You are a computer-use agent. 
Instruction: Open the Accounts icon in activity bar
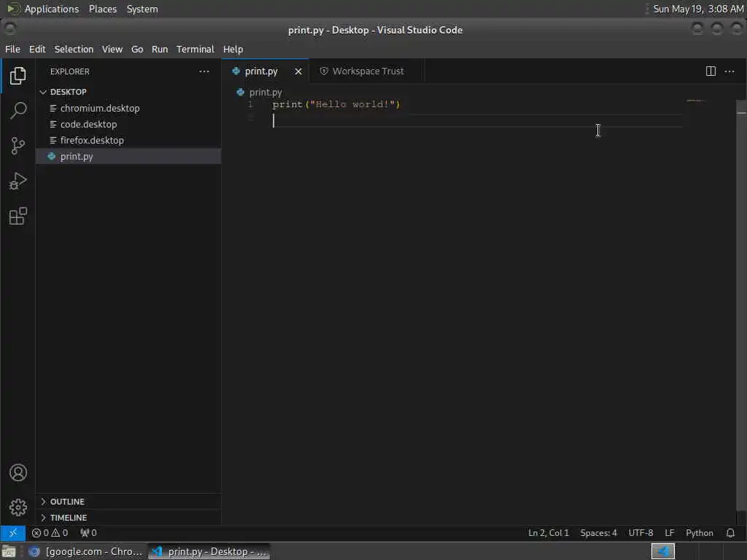[x=18, y=472]
